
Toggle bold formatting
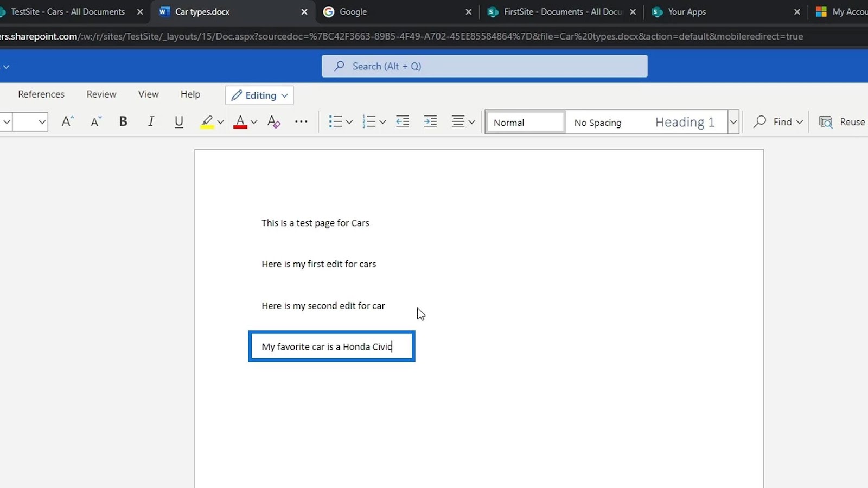pyautogui.click(x=123, y=122)
